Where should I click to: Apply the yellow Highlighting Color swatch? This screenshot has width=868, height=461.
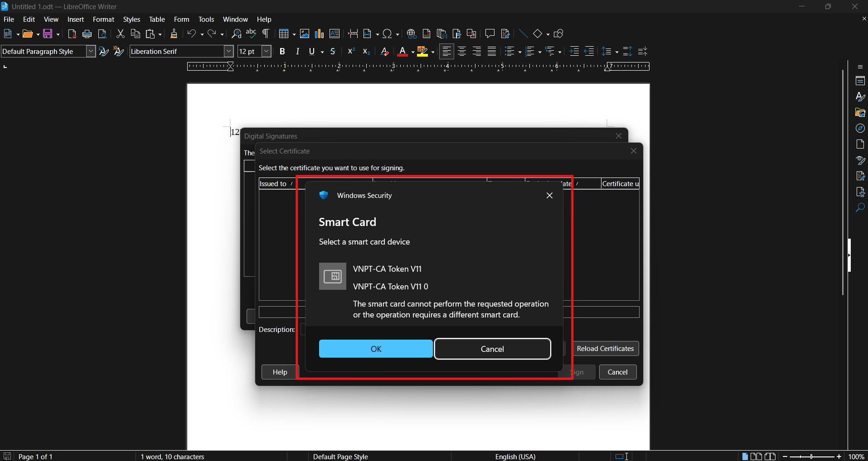(422, 52)
